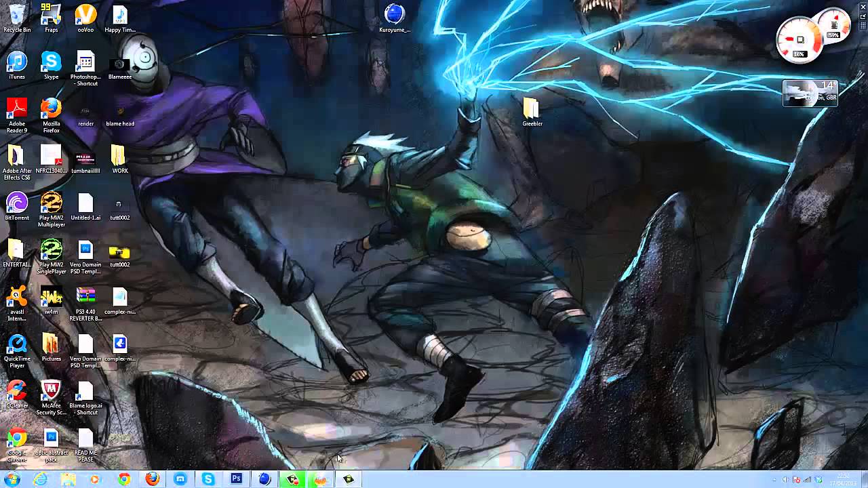The image size is (868, 488).
Task: Launch BitTorrent from desktop shortcut
Action: [x=17, y=206]
